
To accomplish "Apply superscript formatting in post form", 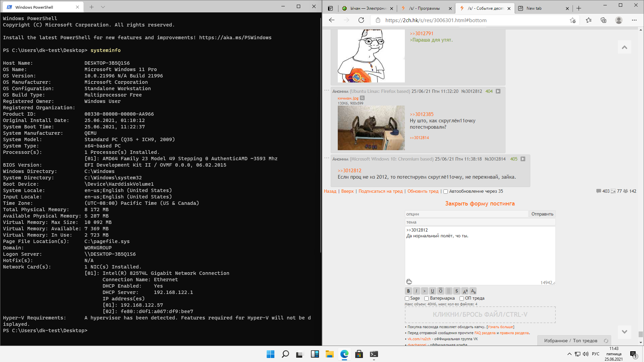I will pos(465,291).
